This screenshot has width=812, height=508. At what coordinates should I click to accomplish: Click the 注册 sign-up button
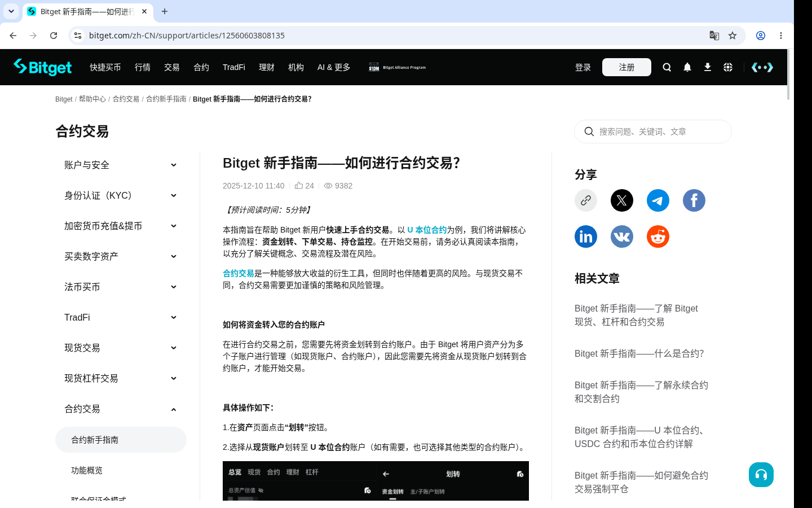pos(626,67)
